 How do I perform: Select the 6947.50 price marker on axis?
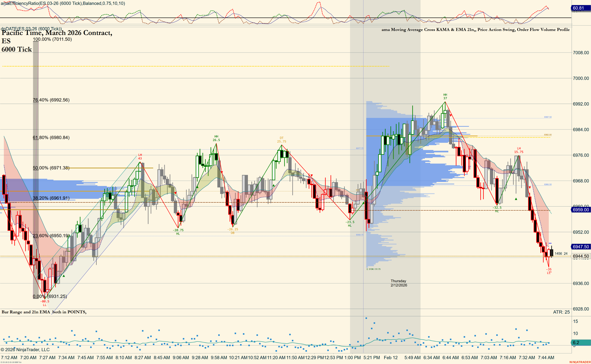[x=581, y=247]
